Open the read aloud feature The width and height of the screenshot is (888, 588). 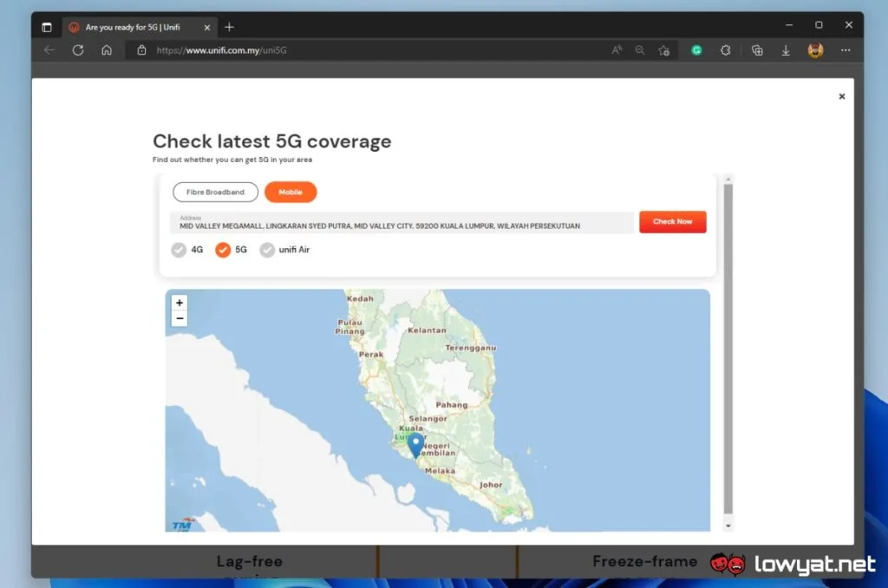point(617,50)
